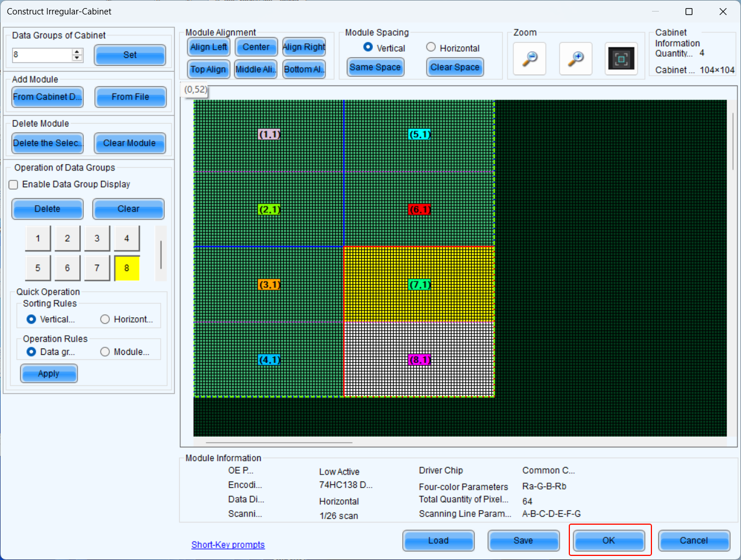Add module using From File button
741x560 pixels.
130,97
